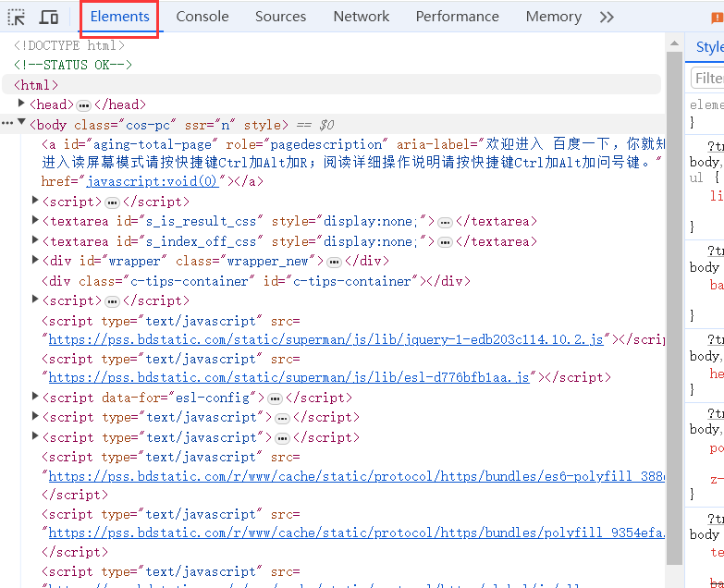Expand the first script element under body

(34, 200)
